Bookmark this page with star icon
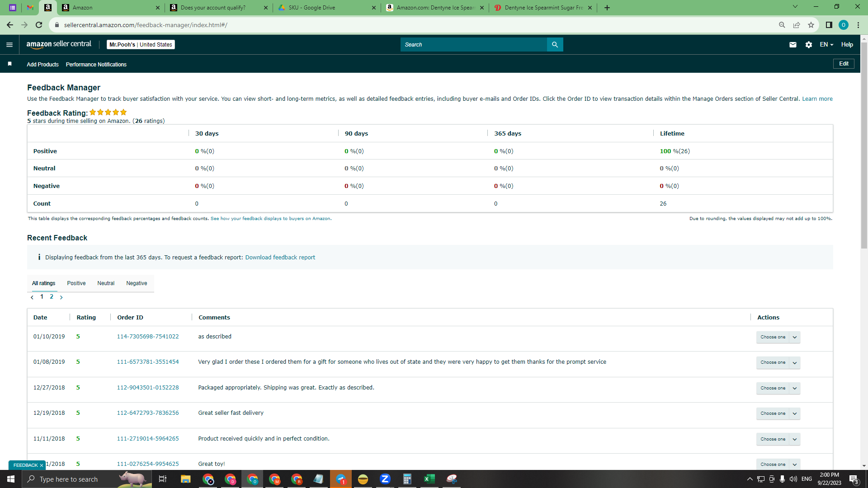The width and height of the screenshot is (868, 488). click(811, 25)
